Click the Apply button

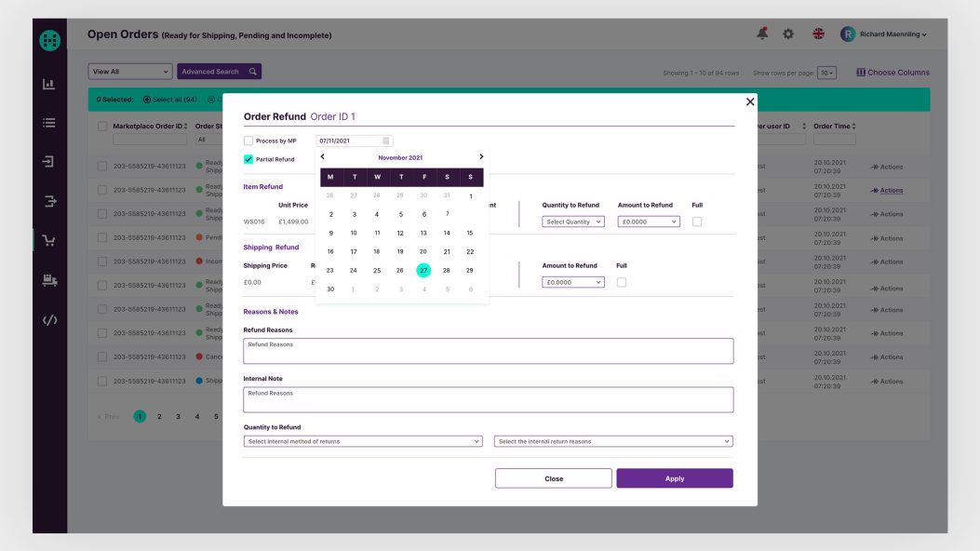(675, 478)
